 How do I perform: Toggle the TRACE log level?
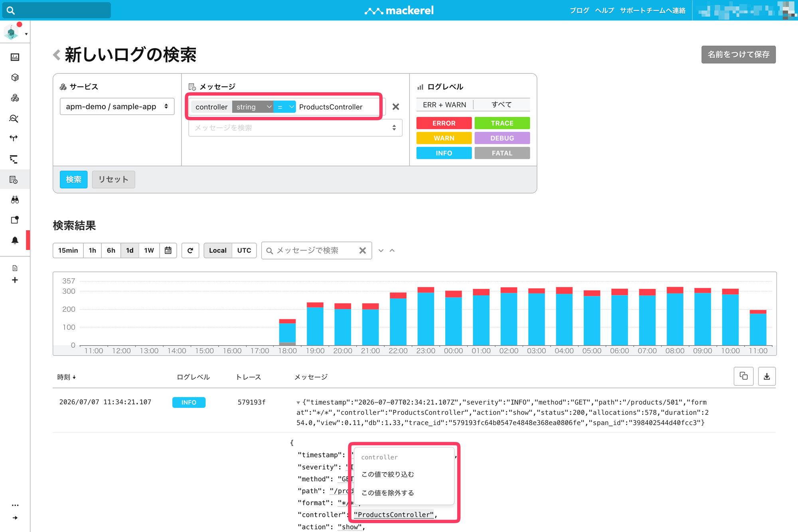[502, 123]
